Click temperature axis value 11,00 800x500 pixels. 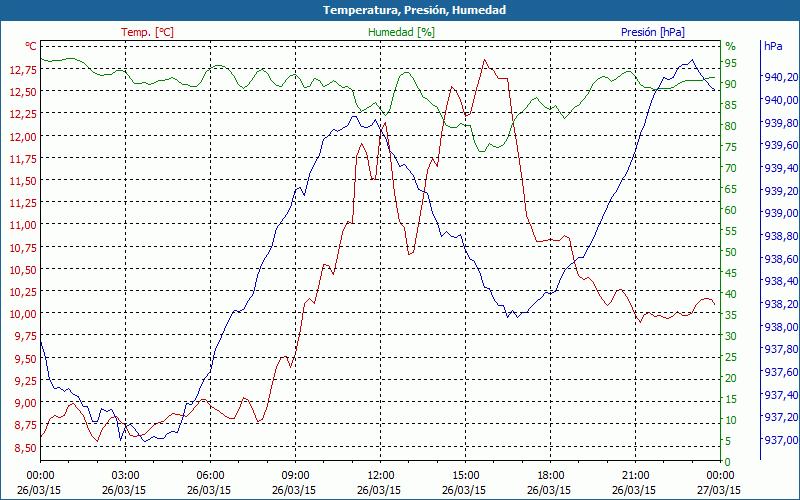(x=23, y=224)
